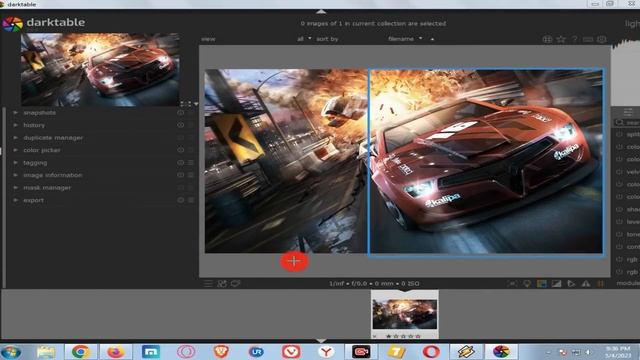This screenshot has width=640, height=360.
Task: Open the global preferences gear icon
Action: pyautogui.click(x=602, y=39)
